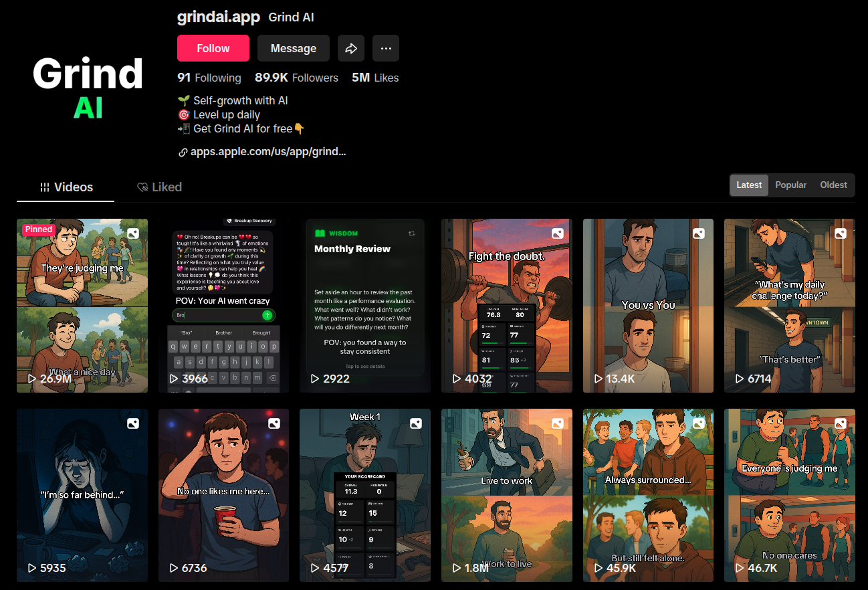Click the share profile arrow icon
Viewport: 868px width, 590px height.
[350, 47]
